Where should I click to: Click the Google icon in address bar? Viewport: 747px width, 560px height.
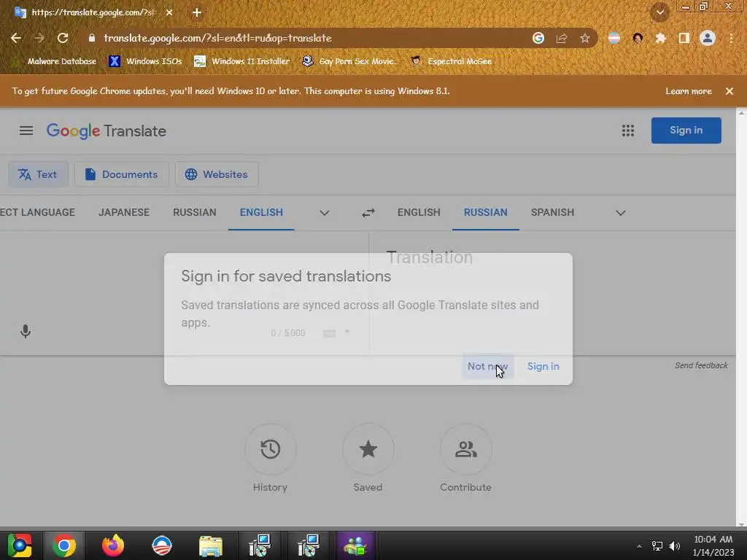(538, 38)
